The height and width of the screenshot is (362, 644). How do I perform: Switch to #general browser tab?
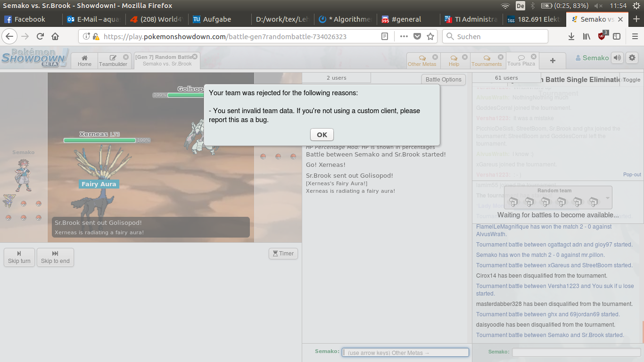(408, 19)
